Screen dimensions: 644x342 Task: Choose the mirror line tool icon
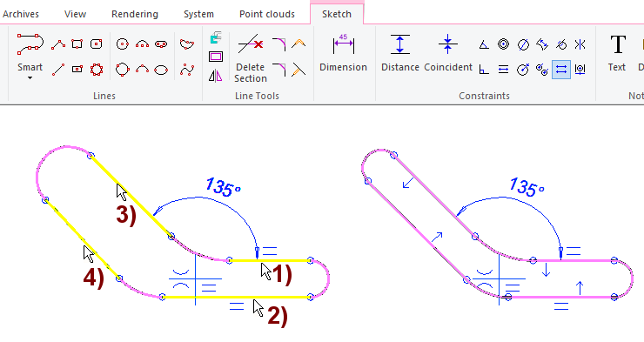(x=215, y=76)
